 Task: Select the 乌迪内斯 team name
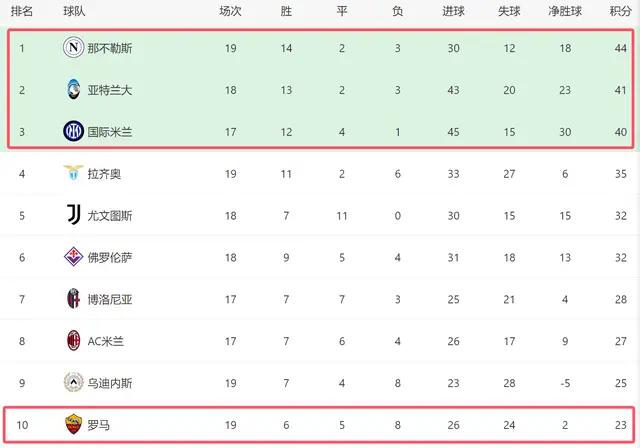coord(110,383)
